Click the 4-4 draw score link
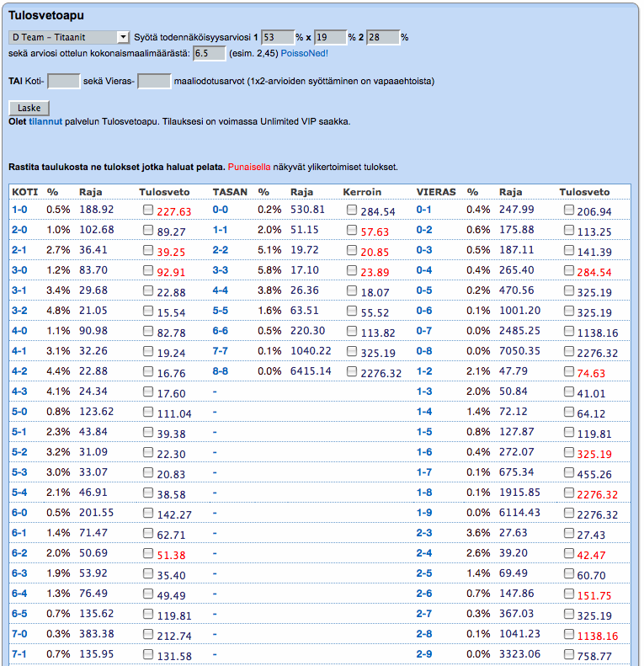Viewport: 644px width, 666px height. pyautogui.click(x=220, y=290)
